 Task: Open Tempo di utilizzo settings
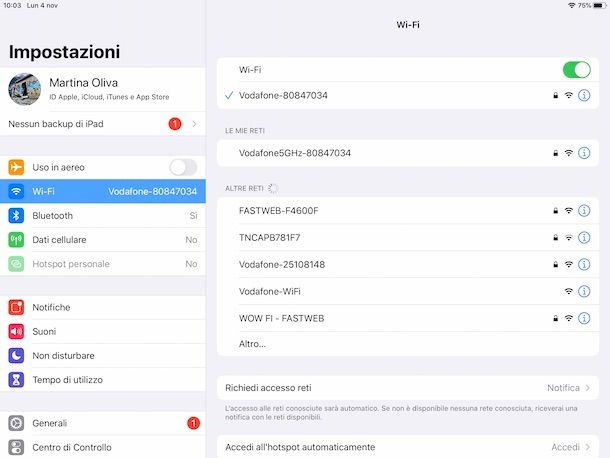[103, 380]
